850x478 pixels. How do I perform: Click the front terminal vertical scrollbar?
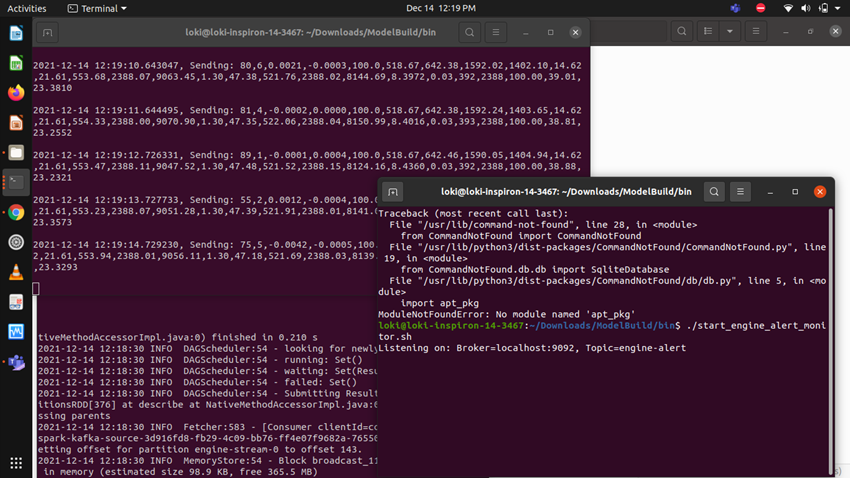tap(830, 341)
